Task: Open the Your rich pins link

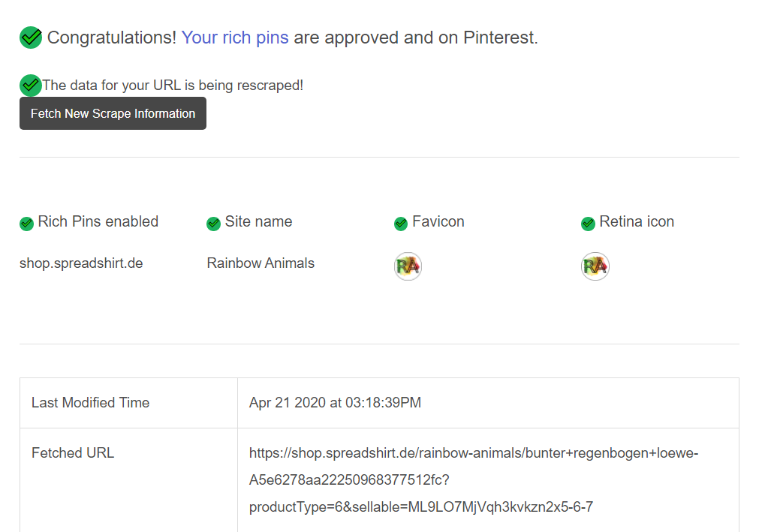Action: [x=235, y=37]
